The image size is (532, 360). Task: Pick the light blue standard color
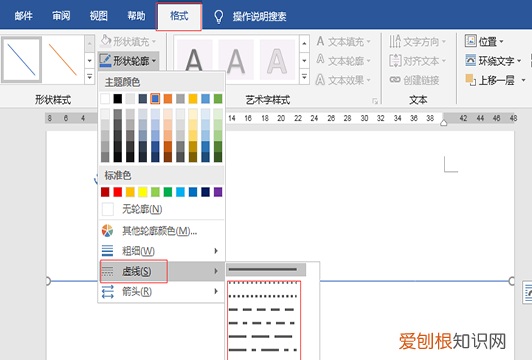[x=180, y=192]
